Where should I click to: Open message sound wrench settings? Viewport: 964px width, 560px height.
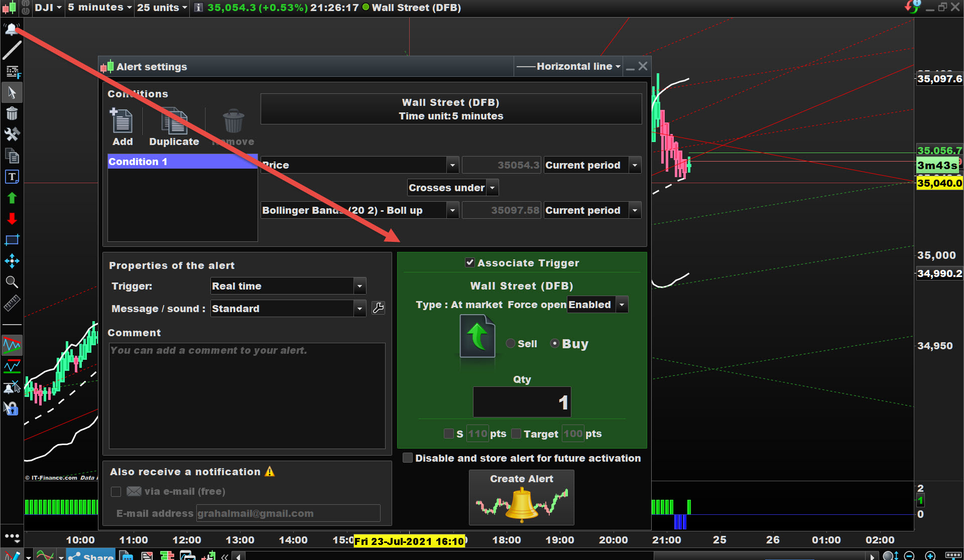[x=378, y=308]
